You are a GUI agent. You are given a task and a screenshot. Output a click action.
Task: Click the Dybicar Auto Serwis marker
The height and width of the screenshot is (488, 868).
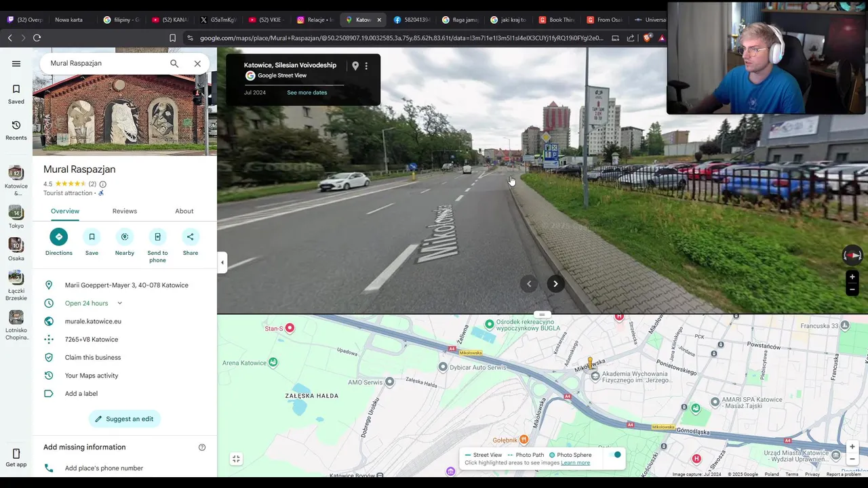tap(443, 367)
